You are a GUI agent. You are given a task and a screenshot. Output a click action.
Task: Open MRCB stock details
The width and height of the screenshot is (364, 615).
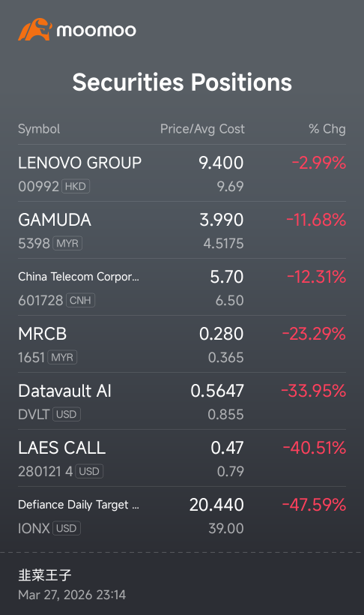(182, 344)
